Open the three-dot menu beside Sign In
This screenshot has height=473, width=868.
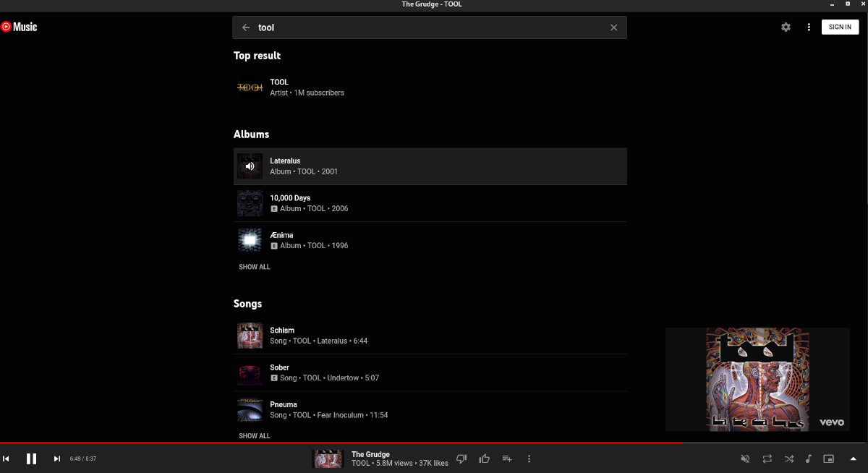809,27
